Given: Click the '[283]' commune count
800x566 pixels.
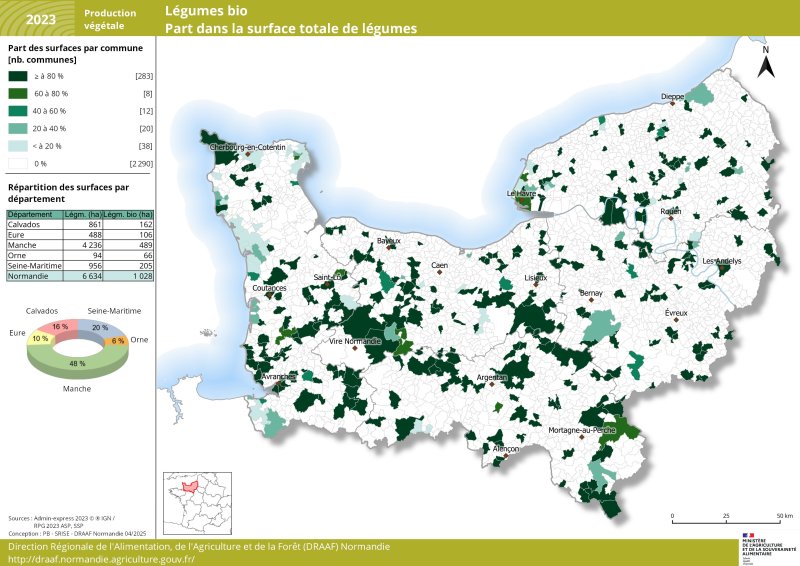Looking at the screenshot, I should (x=144, y=76).
